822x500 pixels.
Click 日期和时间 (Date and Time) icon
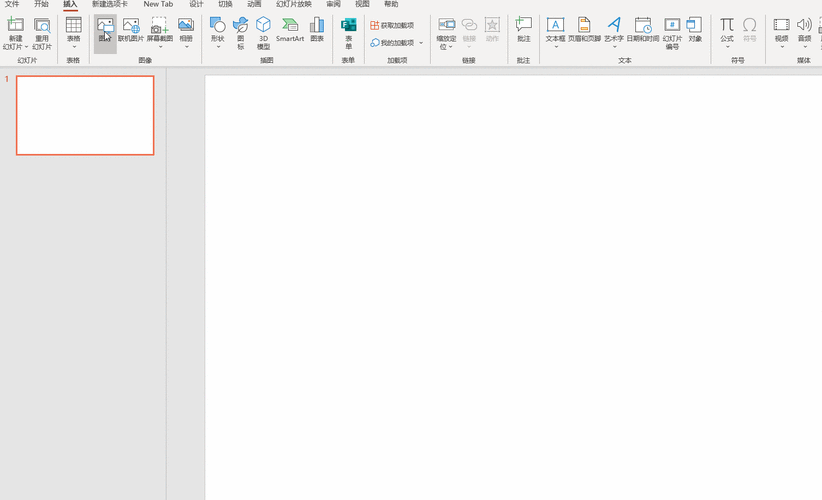pyautogui.click(x=643, y=24)
